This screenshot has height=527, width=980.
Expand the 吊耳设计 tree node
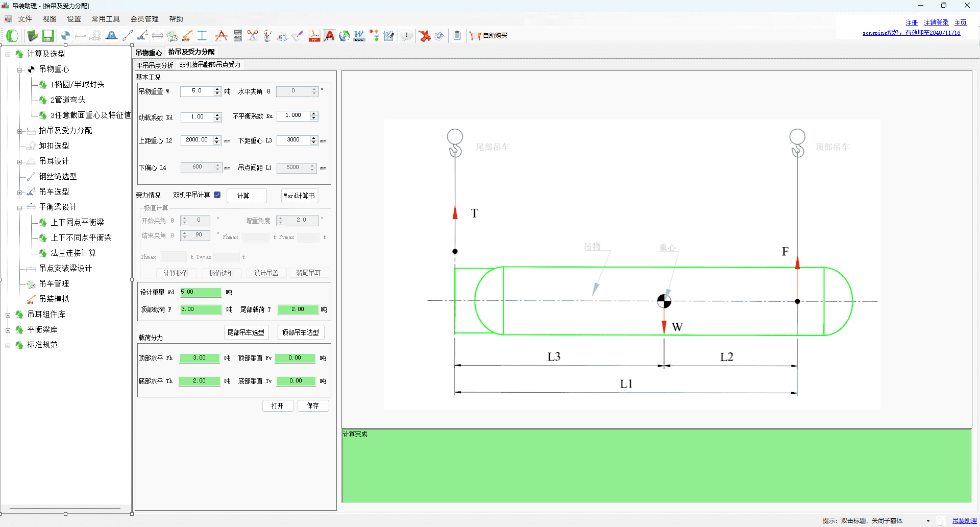[x=20, y=162]
